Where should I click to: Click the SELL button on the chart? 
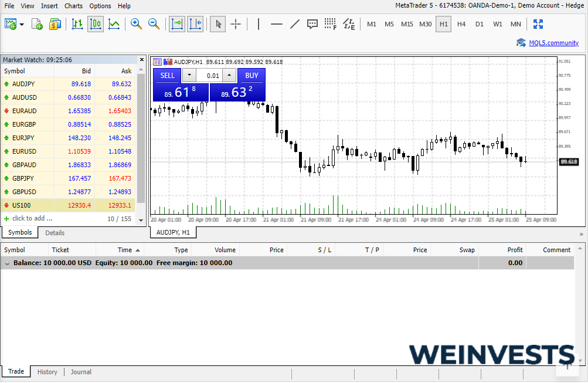[x=167, y=76]
